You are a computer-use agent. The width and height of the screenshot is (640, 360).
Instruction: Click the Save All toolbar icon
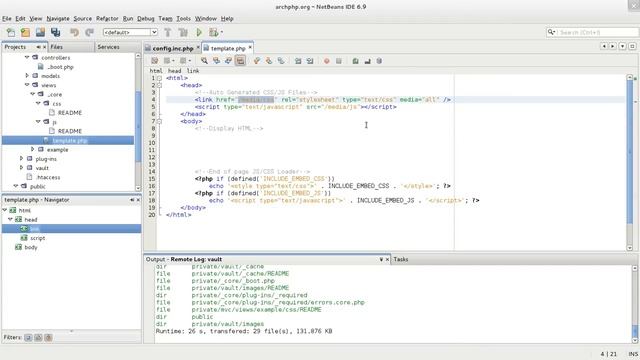(56, 32)
